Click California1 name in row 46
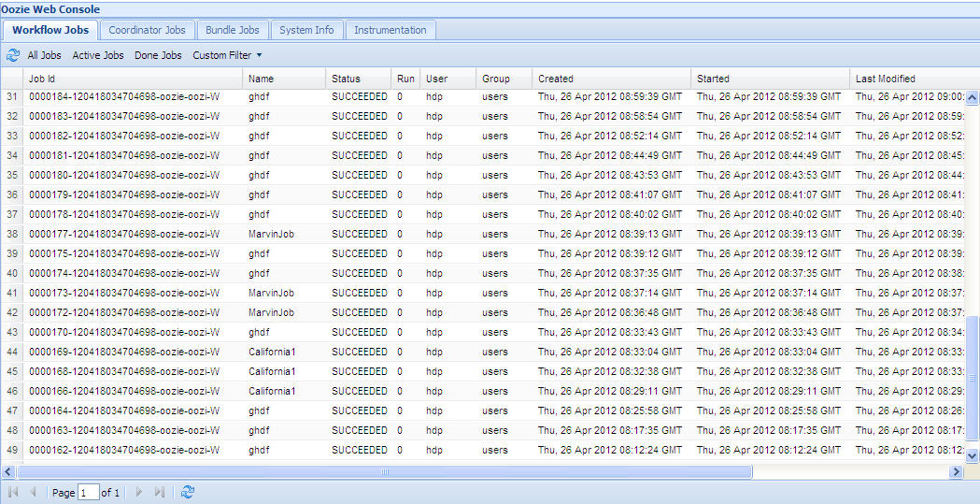 272,391
